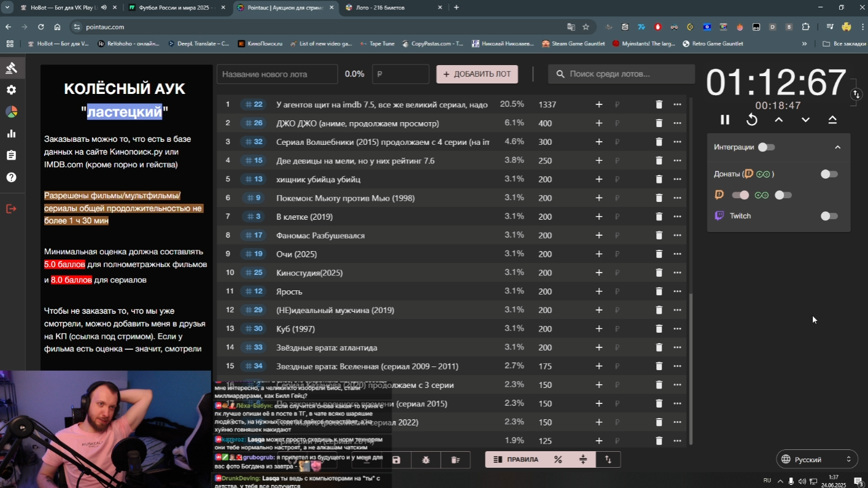Image resolution: width=868 pixels, height=488 pixels.
Task: Open Все закладки folder
Action: pos(845,44)
